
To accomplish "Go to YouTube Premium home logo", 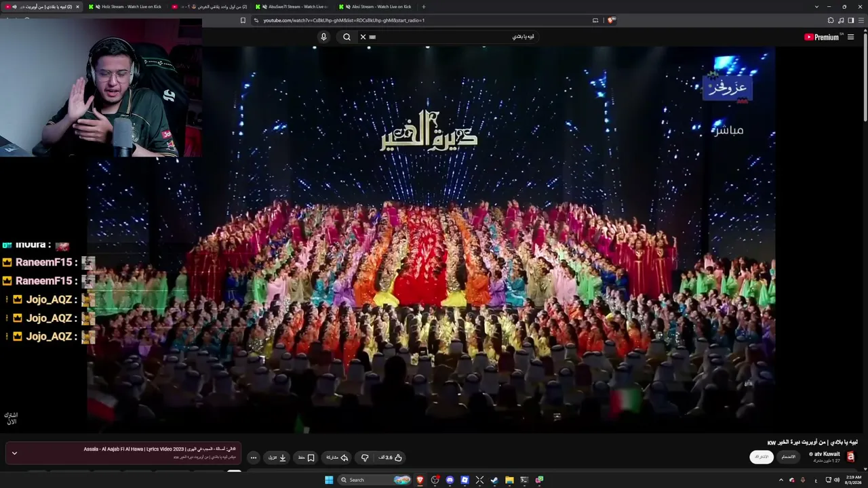I will tap(822, 37).
